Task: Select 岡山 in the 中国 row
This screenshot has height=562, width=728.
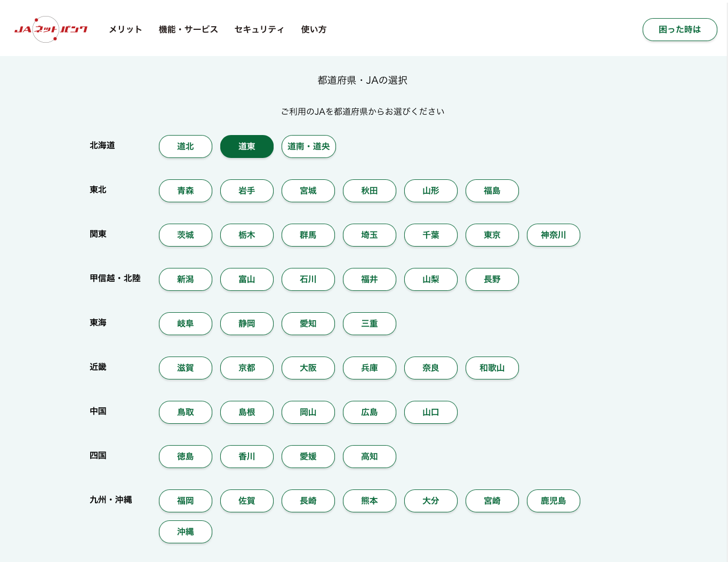Action: 308,412
